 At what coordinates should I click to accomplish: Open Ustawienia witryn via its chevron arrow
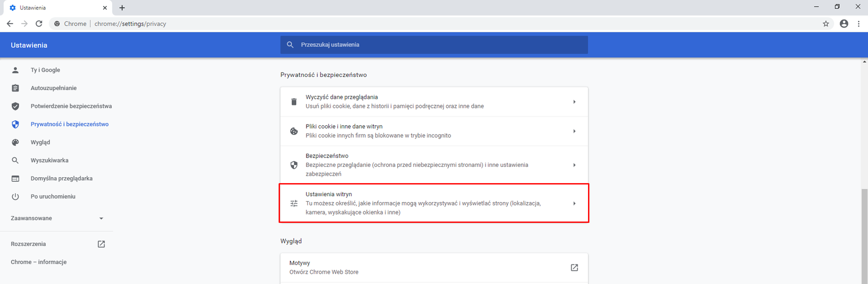(574, 204)
